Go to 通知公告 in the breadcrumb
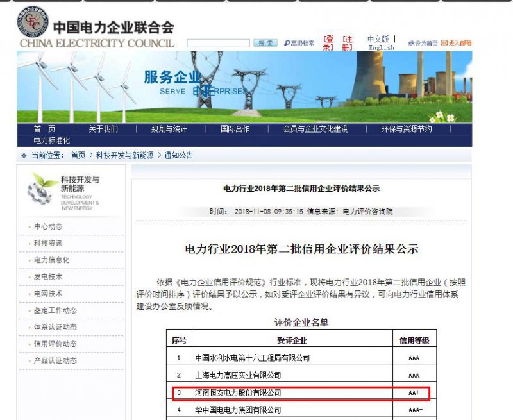The width and height of the screenshot is (513, 420). [179, 155]
